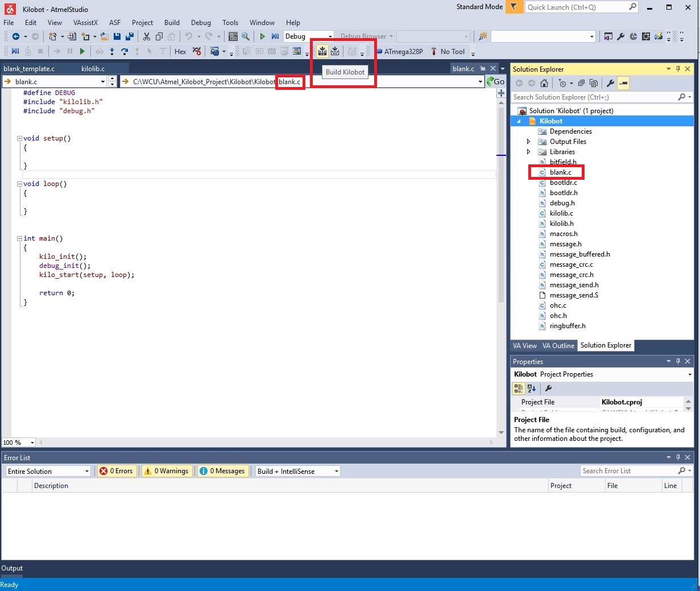Open the File menu
700x591 pixels.
(x=9, y=23)
